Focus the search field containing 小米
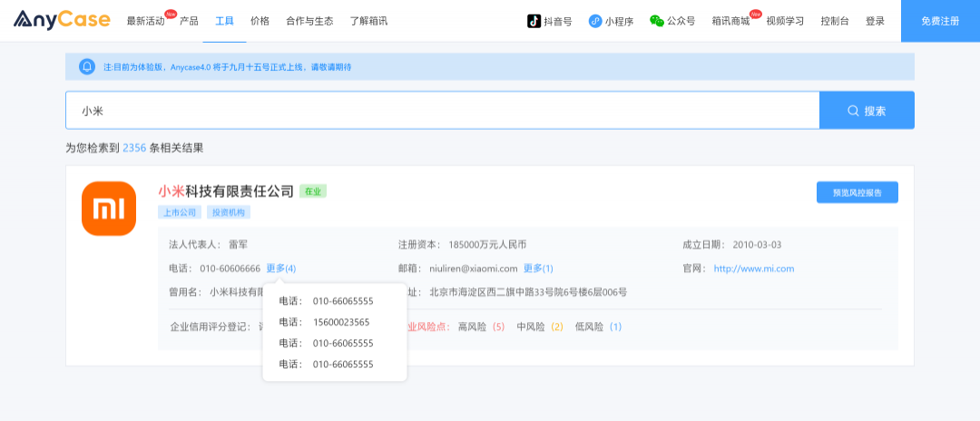Image resolution: width=980 pixels, height=421 pixels. pos(443,111)
